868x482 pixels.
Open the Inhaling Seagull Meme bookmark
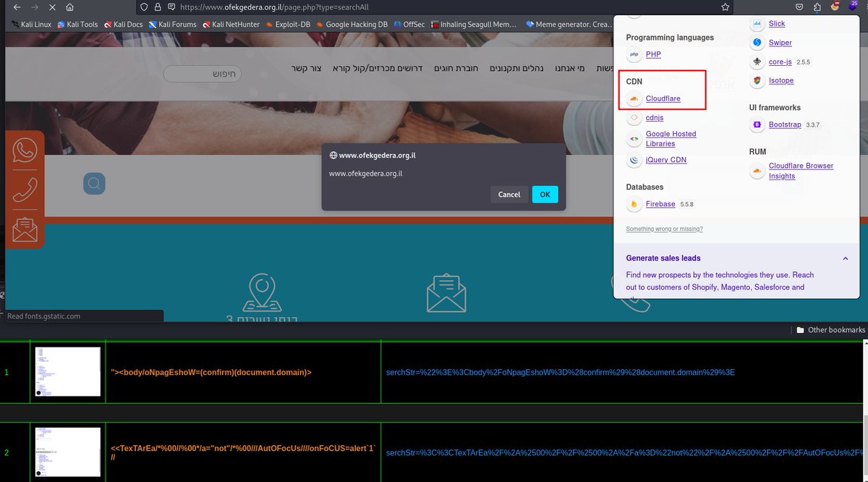474,24
